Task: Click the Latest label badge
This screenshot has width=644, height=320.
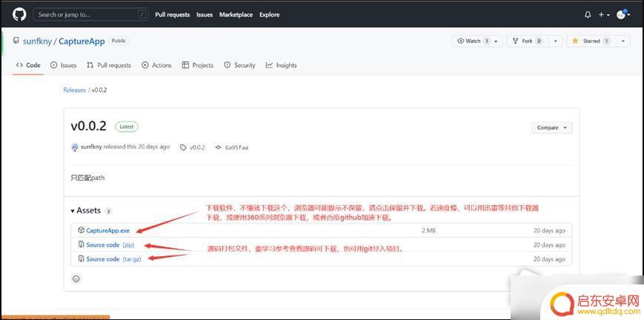Action: click(x=127, y=127)
